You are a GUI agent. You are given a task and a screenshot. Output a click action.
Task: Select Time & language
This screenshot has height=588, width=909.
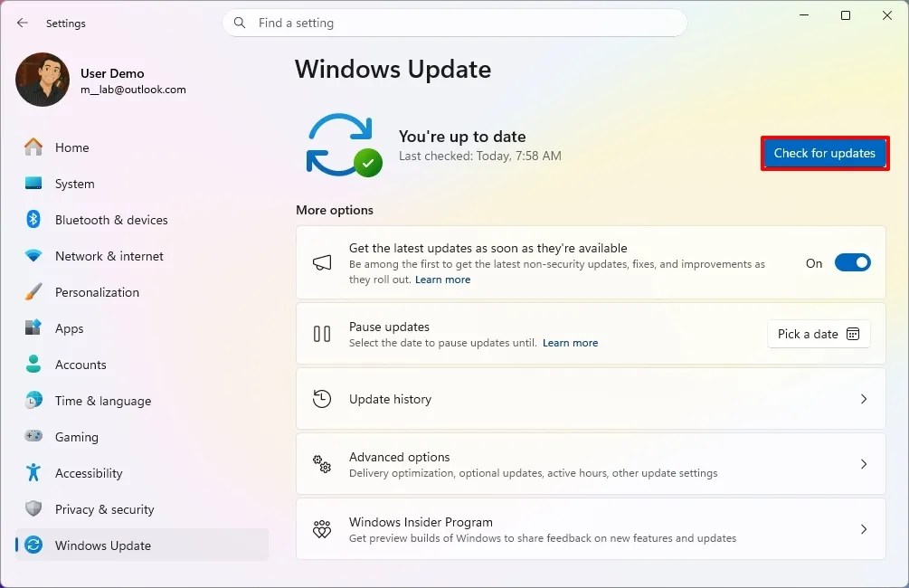pyautogui.click(x=142, y=401)
